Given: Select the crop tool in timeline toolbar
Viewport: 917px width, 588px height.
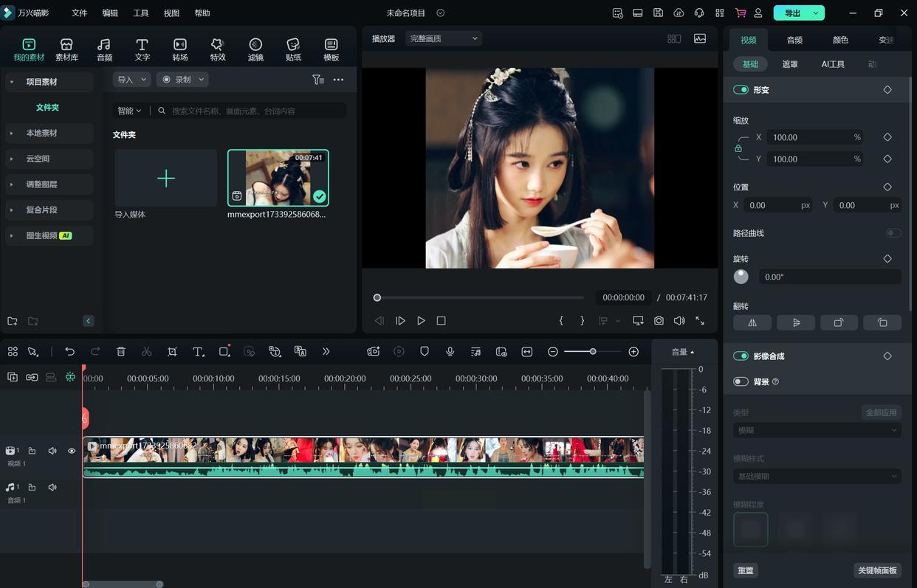Looking at the screenshot, I should pyautogui.click(x=172, y=352).
